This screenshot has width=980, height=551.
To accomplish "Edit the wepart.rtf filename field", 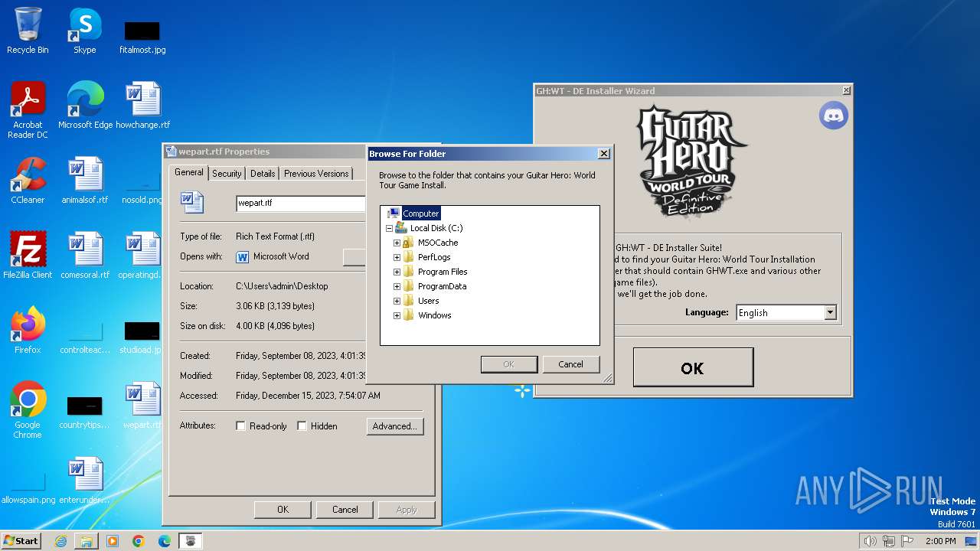I will [301, 204].
